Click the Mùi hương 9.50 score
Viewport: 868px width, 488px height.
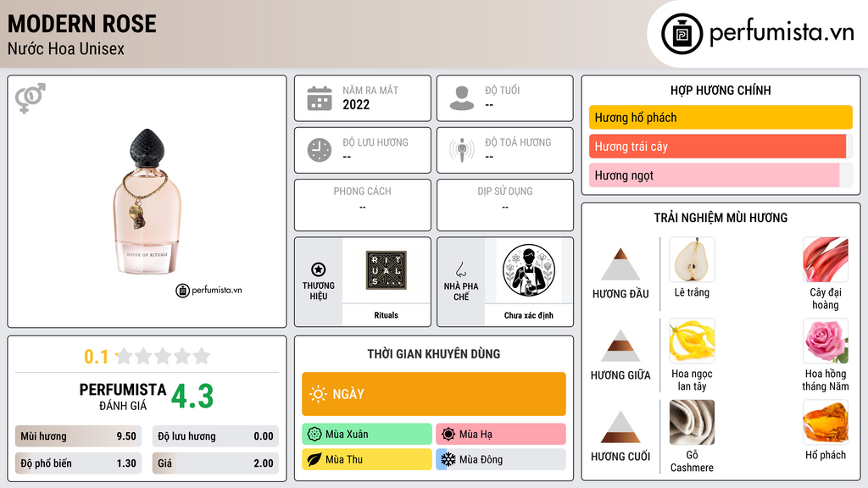coord(78,436)
